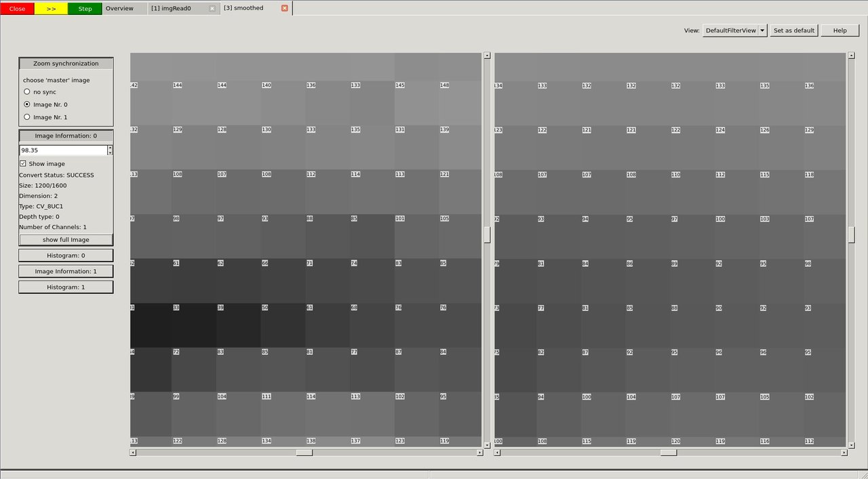Click the left image horizontal scrollbar handle
Image resolution: width=868 pixels, height=479 pixels.
(304, 453)
